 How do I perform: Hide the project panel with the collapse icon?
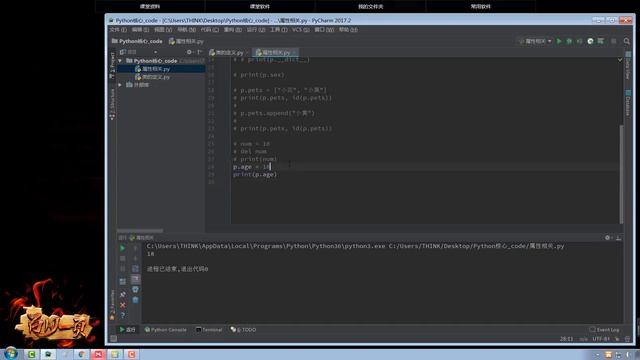click(200, 52)
